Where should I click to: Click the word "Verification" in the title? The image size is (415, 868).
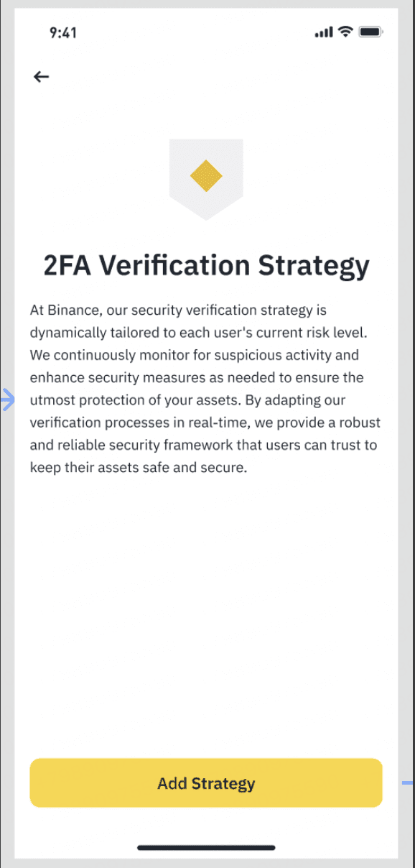[x=175, y=265]
